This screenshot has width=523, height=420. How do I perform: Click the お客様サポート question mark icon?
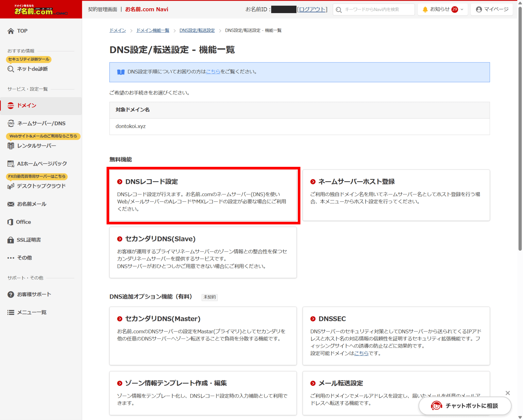coord(11,294)
